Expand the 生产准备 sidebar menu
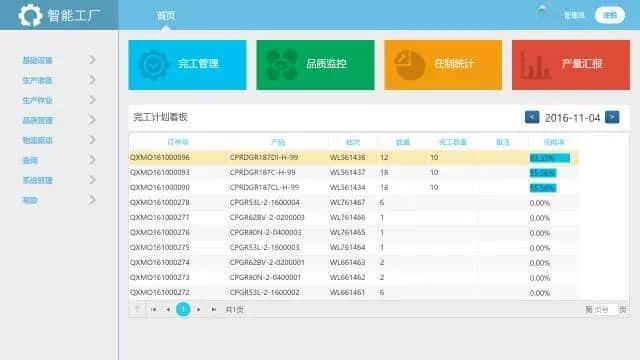Viewport: 640px width, 360px height. pyautogui.click(x=59, y=80)
